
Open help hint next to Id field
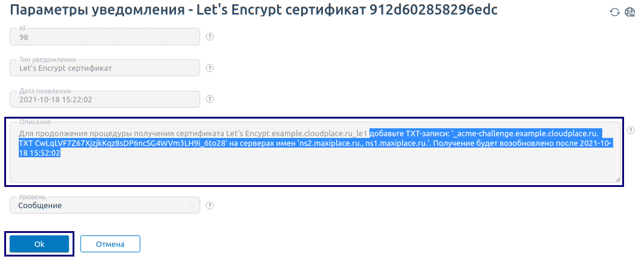point(209,37)
